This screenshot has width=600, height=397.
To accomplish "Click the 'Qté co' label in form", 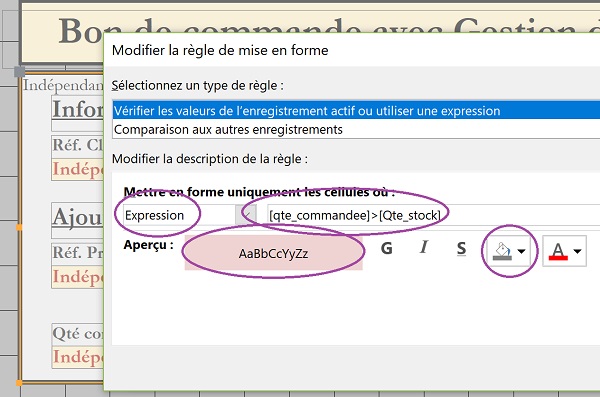I will tap(78, 333).
